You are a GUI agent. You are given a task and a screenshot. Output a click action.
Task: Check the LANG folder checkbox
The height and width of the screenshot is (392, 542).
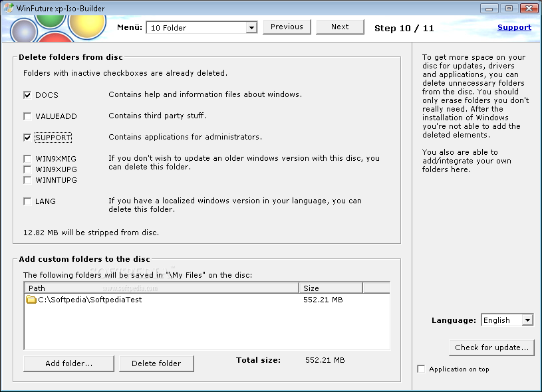(x=28, y=201)
